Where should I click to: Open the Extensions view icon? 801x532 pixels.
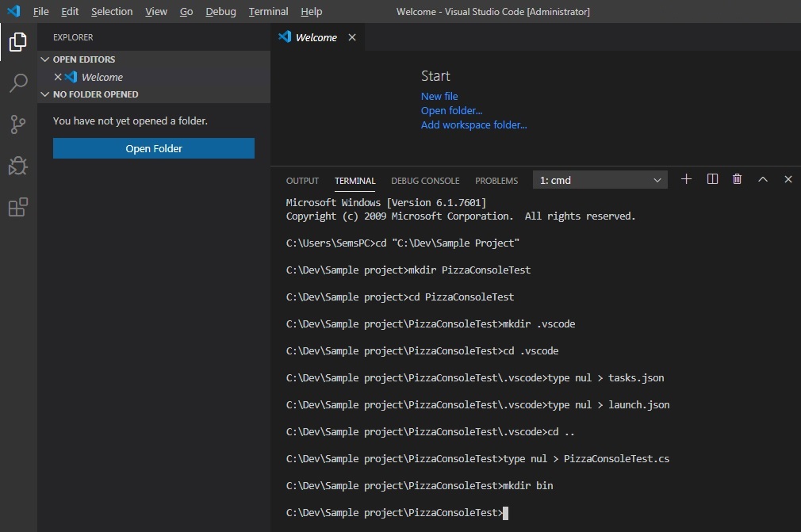(18, 207)
